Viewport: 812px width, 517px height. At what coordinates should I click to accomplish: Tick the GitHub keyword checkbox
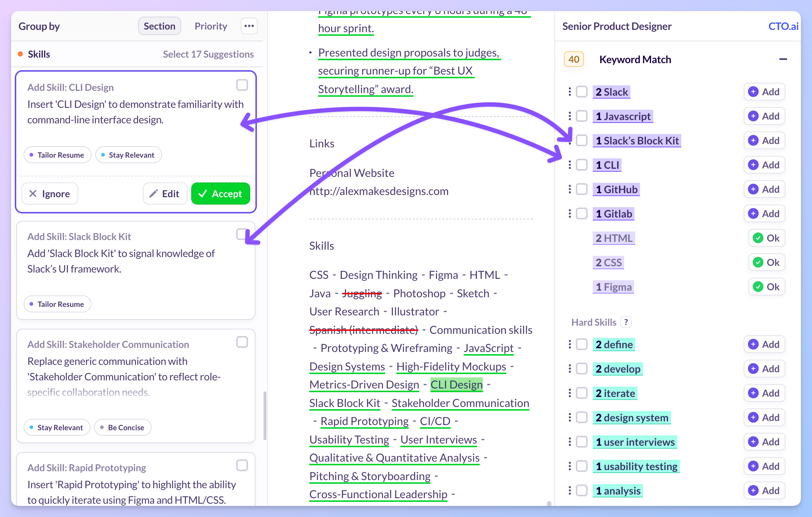pos(582,189)
